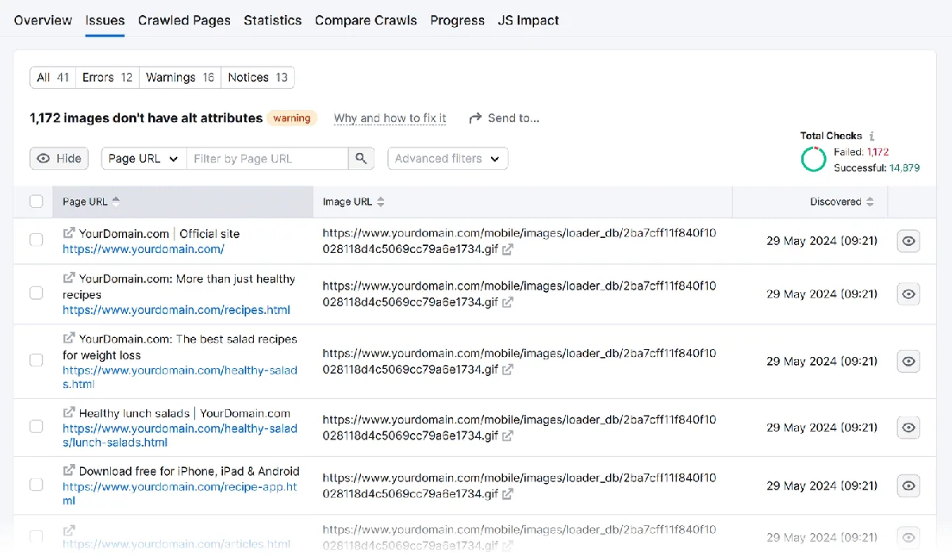
Task: Open external link icon beside recipes.html page title
Action: tap(69, 278)
